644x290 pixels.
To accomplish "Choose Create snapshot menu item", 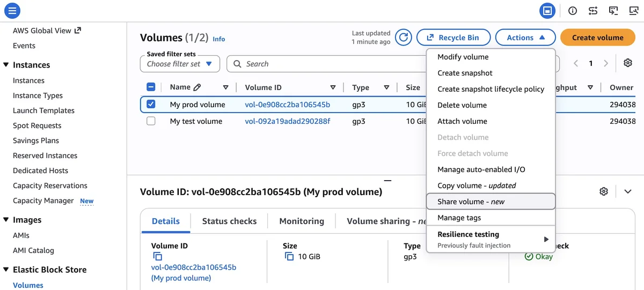I will (x=491, y=73).
